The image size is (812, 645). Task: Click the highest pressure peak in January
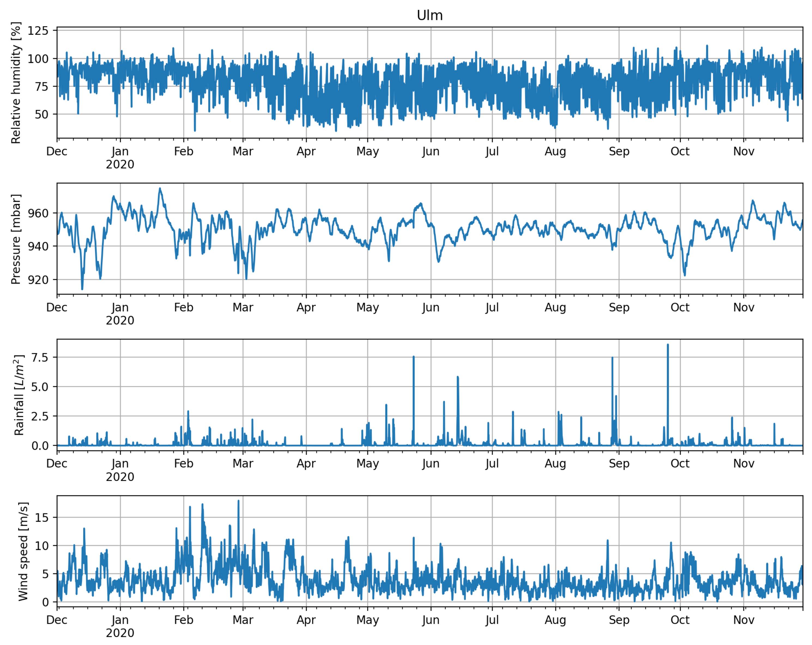(160, 189)
